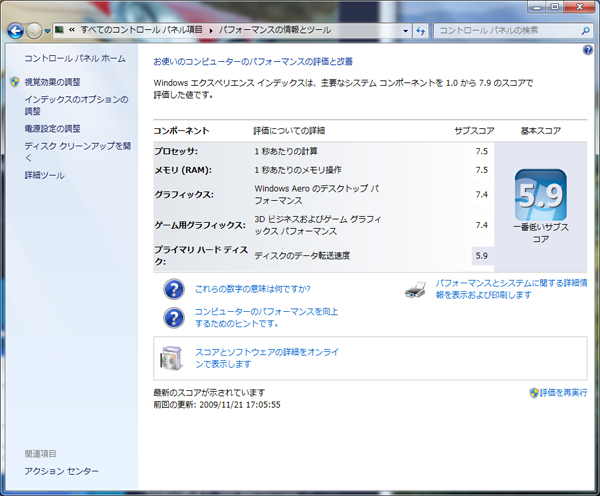Click the 5.9 disk subscore cell
The image size is (600, 496).
pyautogui.click(x=482, y=256)
